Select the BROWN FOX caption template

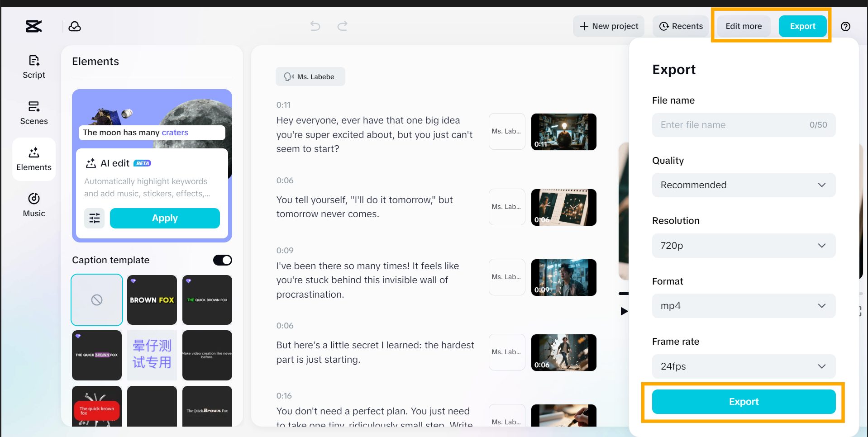point(152,300)
